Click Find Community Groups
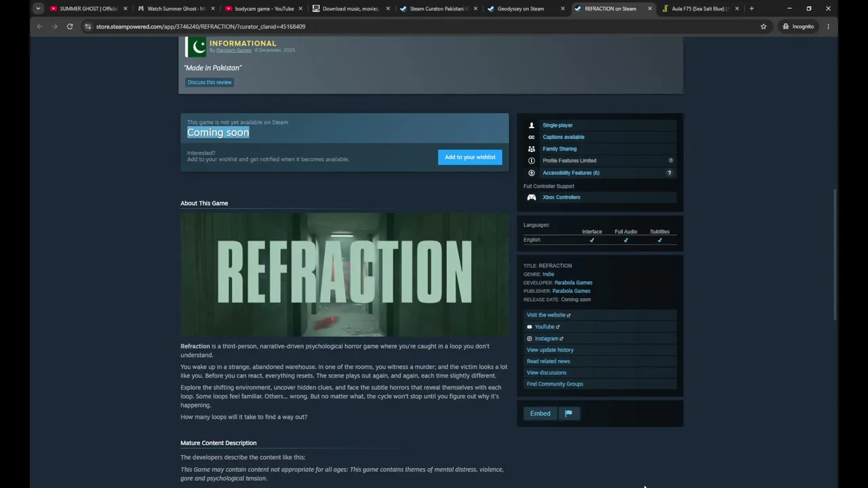The height and width of the screenshot is (488, 868). pos(555,384)
